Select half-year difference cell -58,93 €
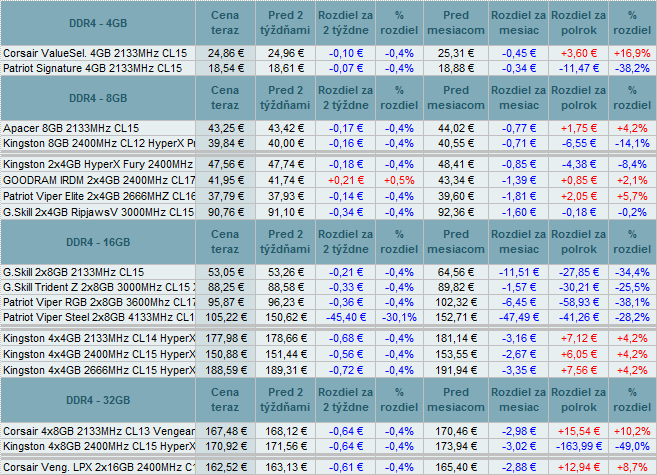The width and height of the screenshot is (657, 475). pyautogui.click(x=578, y=302)
